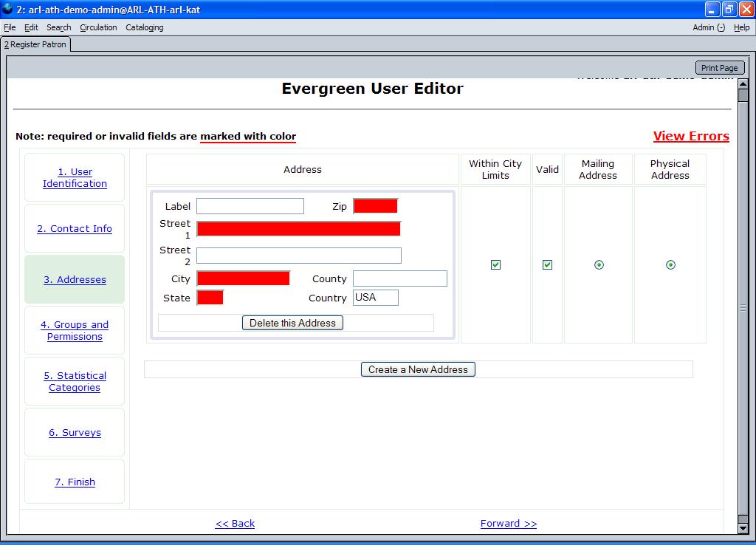This screenshot has width=756, height=554.
Task: Uncheck the Valid address checkbox
Action: point(547,264)
